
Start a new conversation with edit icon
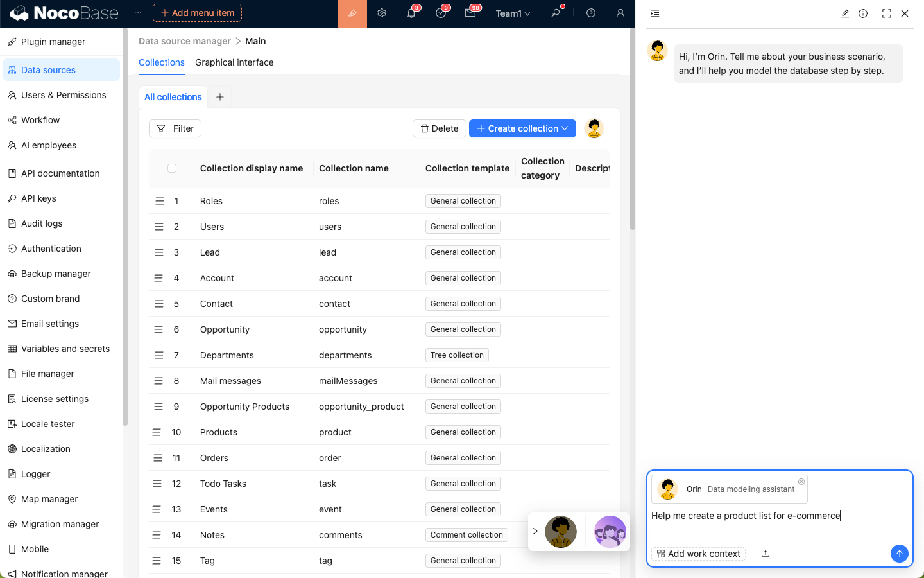pos(845,13)
